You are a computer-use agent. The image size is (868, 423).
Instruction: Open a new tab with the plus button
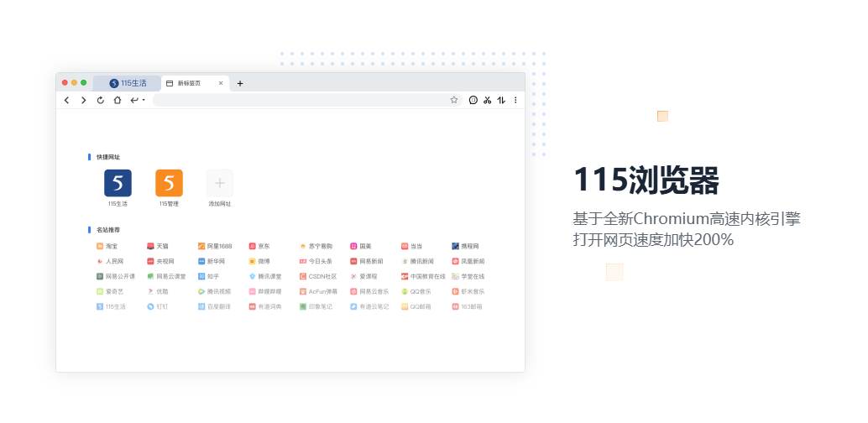coord(240,84)
